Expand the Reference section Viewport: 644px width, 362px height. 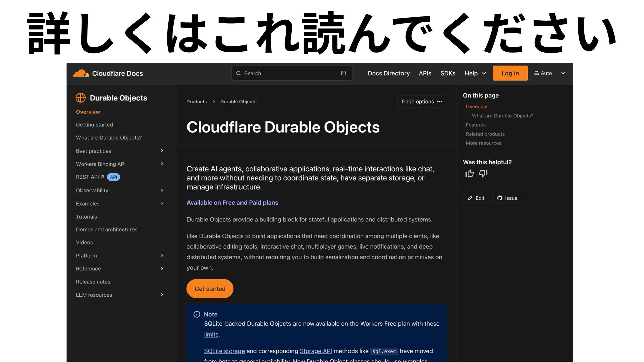[162, 268]
